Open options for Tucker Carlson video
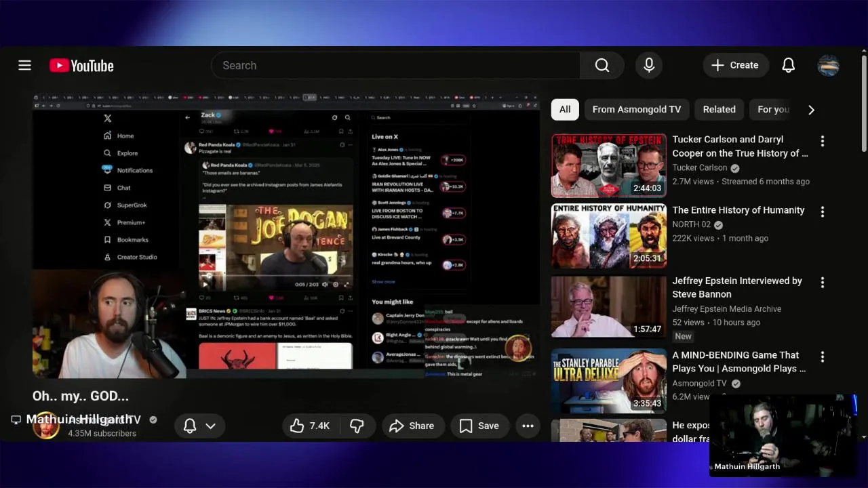Image resolution: width=868 pixels, height=488 pixels. pos(822,141)
